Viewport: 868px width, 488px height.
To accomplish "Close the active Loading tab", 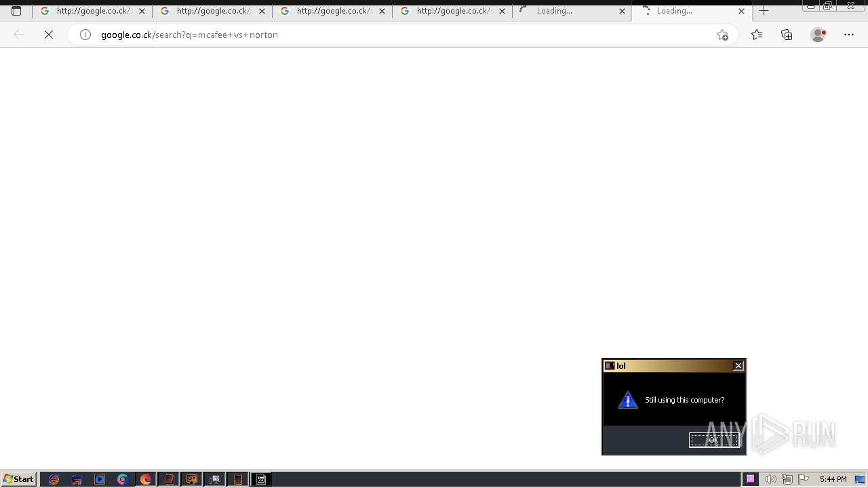I will (741, 11).
